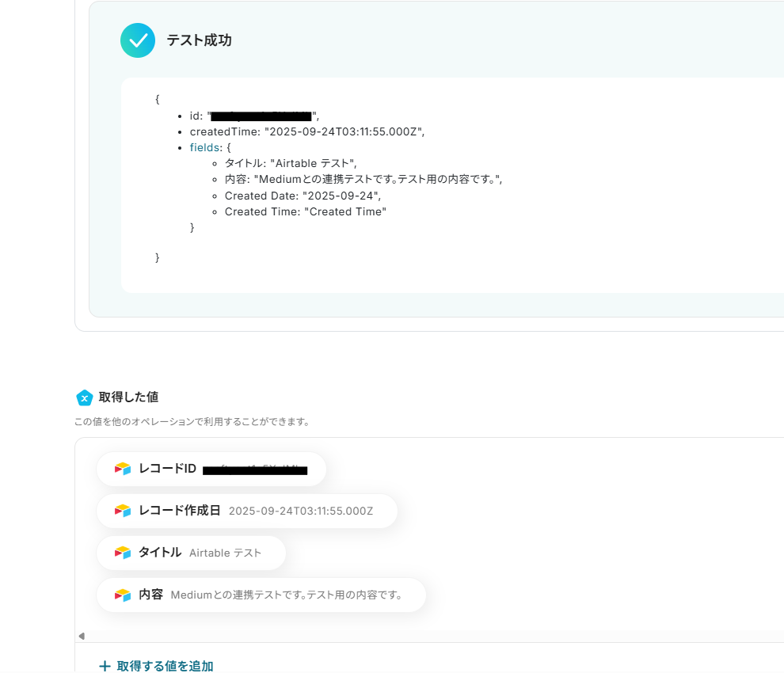This screenshot has width=784, height=673.
Task: Click the タイトル: "Airtable テスト" JSON line
Action: 291,164
